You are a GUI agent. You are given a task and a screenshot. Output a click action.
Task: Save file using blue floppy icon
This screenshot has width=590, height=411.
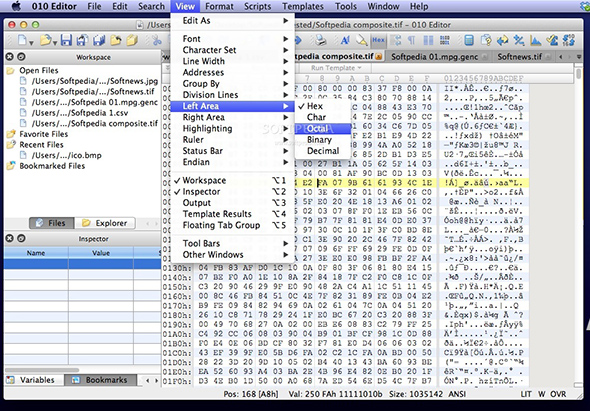(x=66, y=40)
